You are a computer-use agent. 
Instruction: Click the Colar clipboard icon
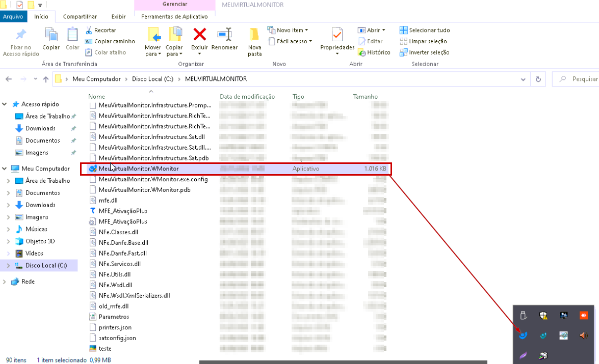72,35
